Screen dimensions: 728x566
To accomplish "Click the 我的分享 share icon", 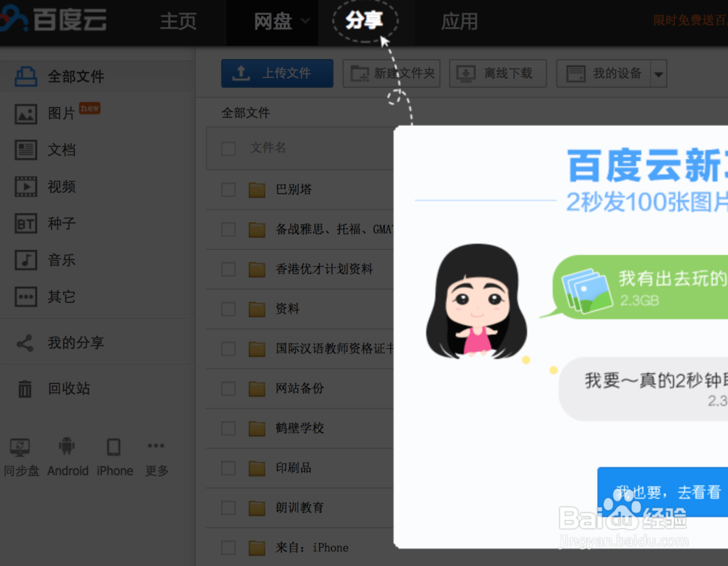I will point(25,343).
